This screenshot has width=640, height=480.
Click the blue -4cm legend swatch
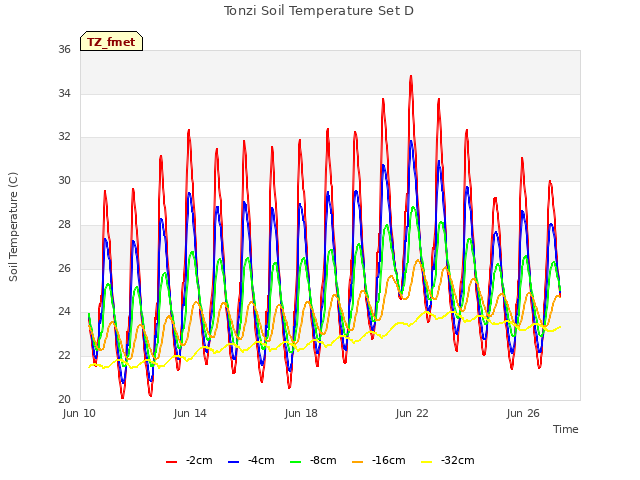pos(233,462)
